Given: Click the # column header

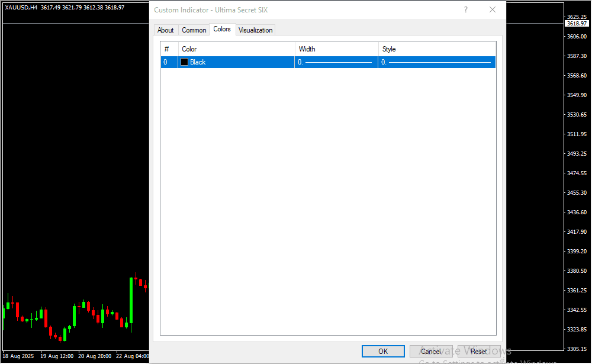Looking at the screenshot, I should (x=168, y=49).
